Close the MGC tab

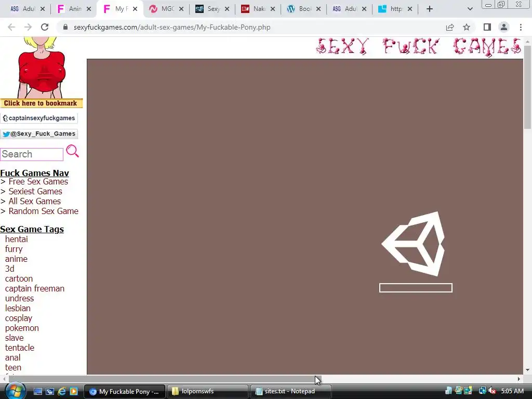click(x=181, y=9)
